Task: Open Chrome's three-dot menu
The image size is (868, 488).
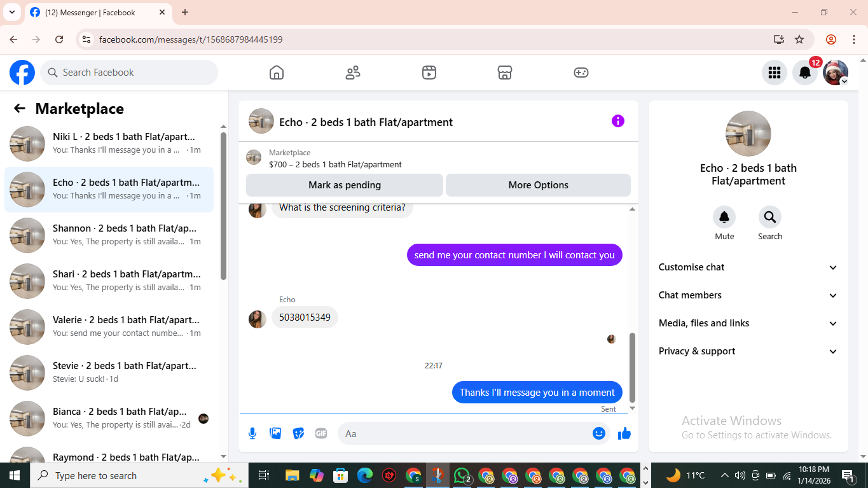Action: point(854,39)
